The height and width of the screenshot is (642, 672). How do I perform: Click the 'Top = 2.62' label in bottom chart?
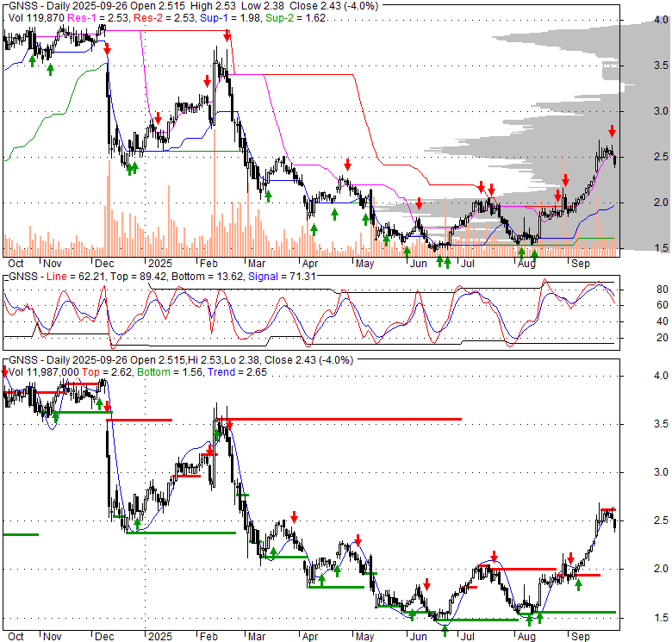pos(107,372)
